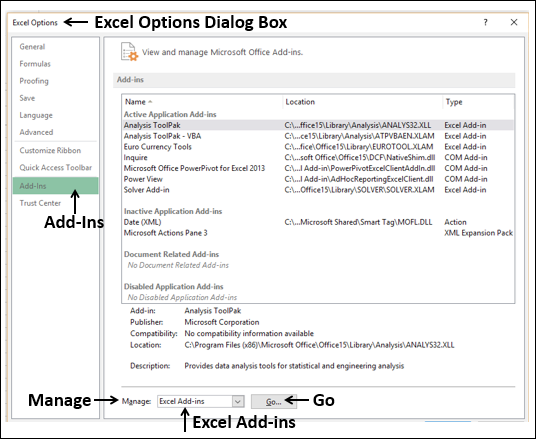Click the Add-ins gear document icon

tap(129, 52)
